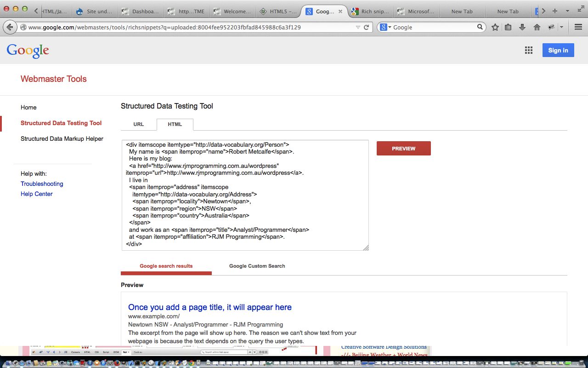Switch to the Dashboa... browser tab
The width and height of the screenshot is (588, 368).
pos(140,11)
